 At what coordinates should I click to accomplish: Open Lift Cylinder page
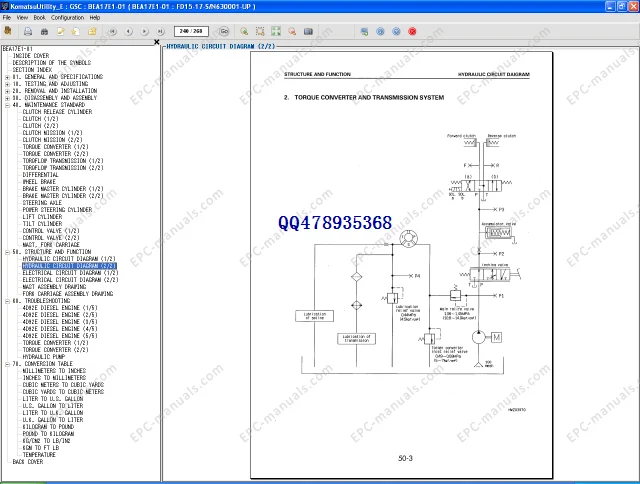tap(42, 217)
